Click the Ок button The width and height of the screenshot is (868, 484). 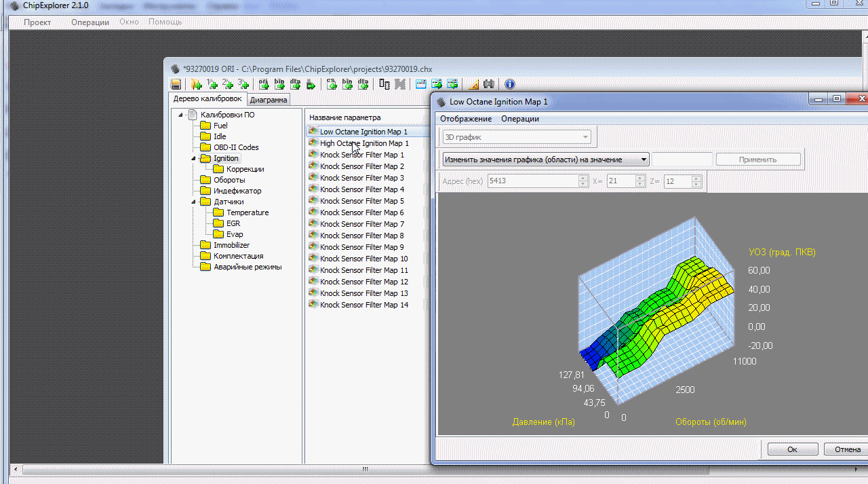792,449
